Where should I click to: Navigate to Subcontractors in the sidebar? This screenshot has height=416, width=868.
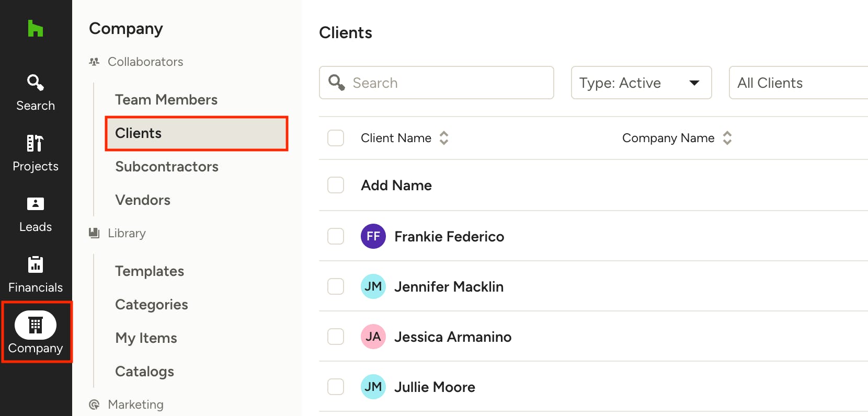[167, 167]
